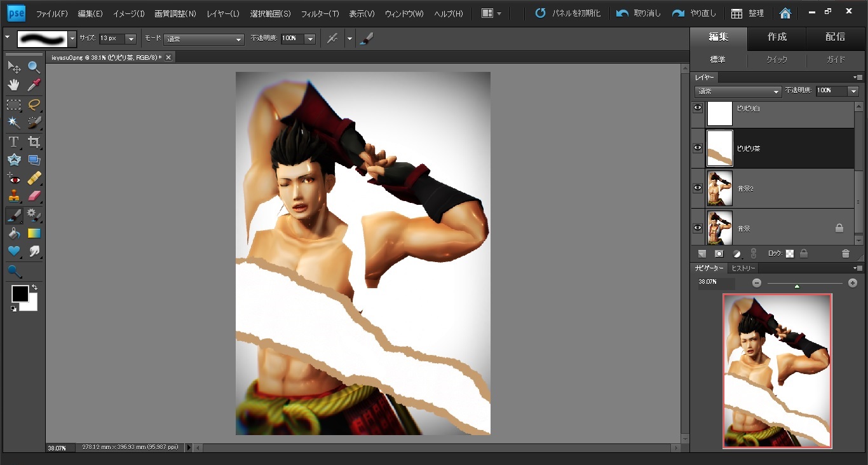Click やり直し redo button
The width and height of the screenshot is (868, 465).
pyautogui.click(x=695, y=13)
